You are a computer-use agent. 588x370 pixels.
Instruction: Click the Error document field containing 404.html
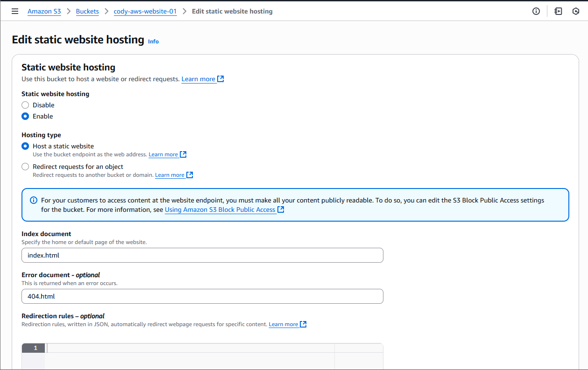click(x=202, y=296)
